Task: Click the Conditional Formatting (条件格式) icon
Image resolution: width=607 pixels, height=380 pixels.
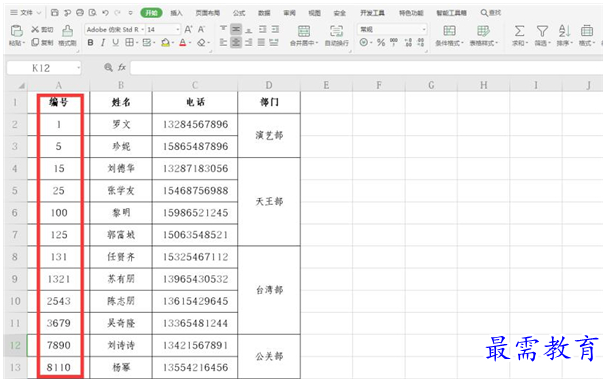Action: [449, 31]
